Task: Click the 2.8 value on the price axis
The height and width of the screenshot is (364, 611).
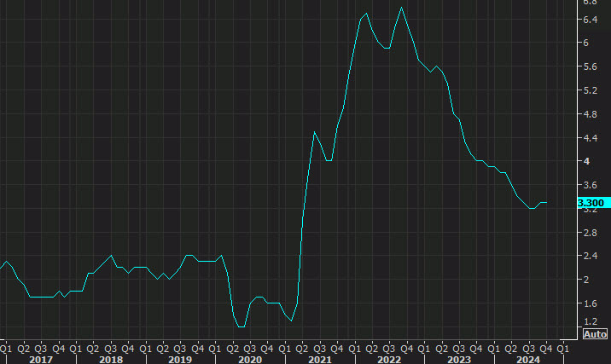Action: (x=590, y=233)
